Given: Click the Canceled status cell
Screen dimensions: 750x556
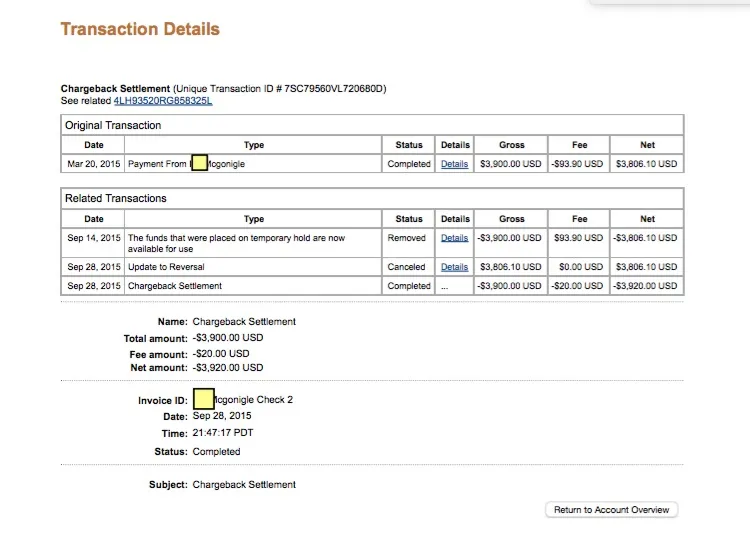Looking at the screenshot, I should 406,267.
